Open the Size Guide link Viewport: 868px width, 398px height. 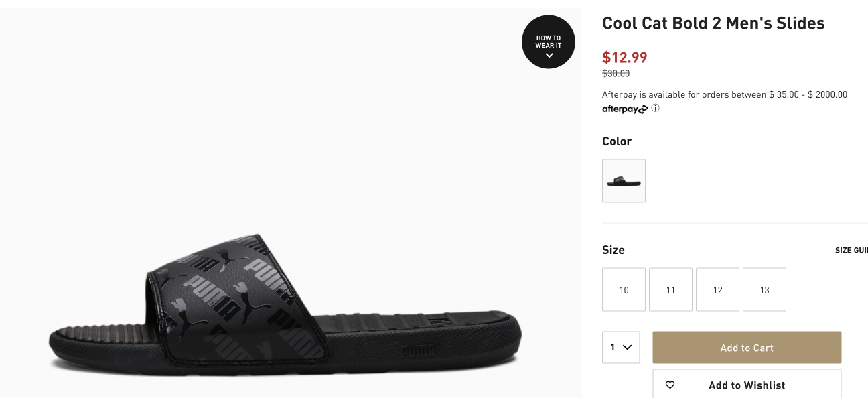tap(851, 250)
